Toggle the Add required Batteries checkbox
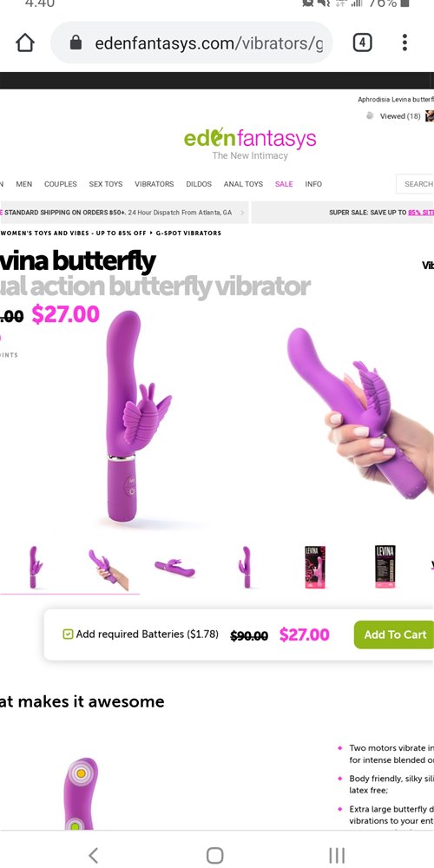434x868 pixels. pos(68,635)
